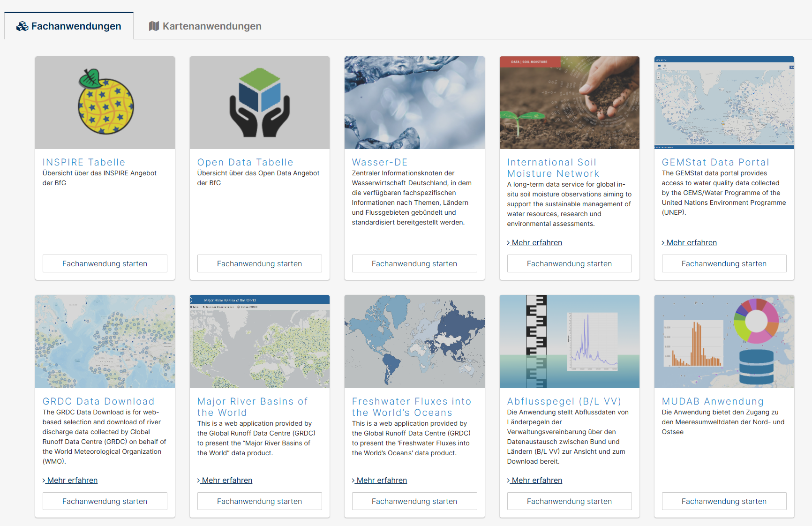This screenshot has height=526, width=812.
Task: Click the Wasser-DE title
Action: 380,162
